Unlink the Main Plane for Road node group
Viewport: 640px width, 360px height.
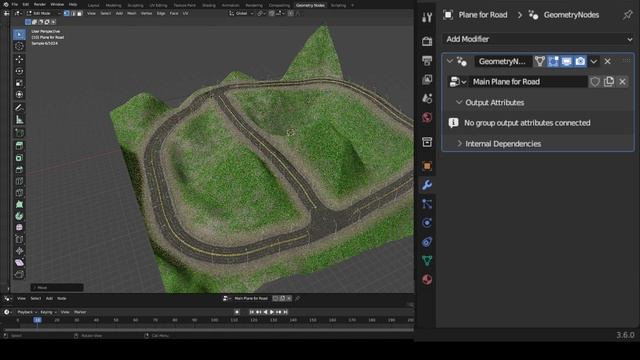tap(622, 82)
